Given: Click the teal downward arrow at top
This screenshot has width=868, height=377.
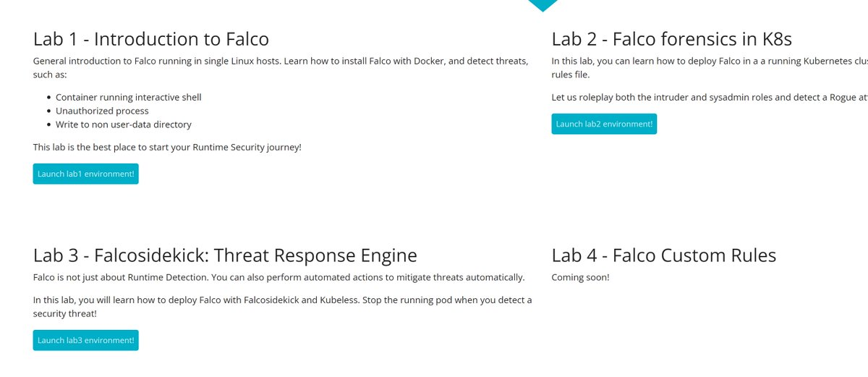Looking at the screenshot, I should click(x=542, y=4).
